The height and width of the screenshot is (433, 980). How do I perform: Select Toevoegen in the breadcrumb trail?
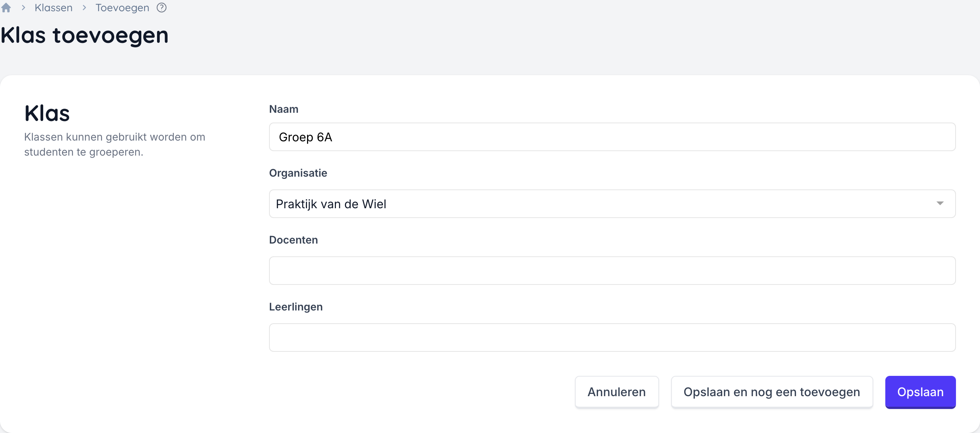pos(122,8)
